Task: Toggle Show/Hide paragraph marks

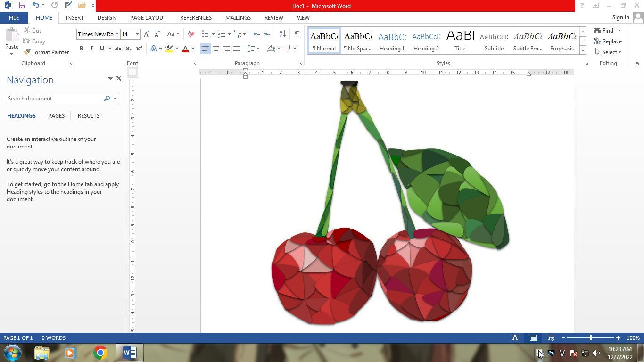Action: coord(297,34)
